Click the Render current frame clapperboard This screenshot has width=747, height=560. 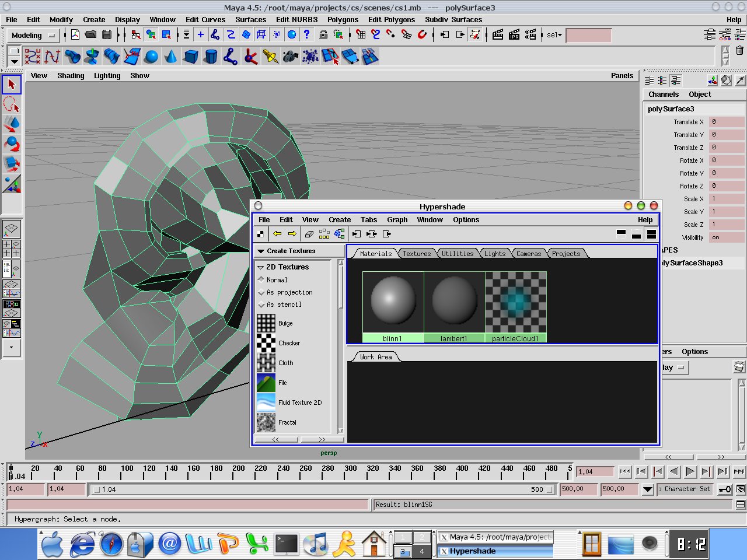(498, 34)
